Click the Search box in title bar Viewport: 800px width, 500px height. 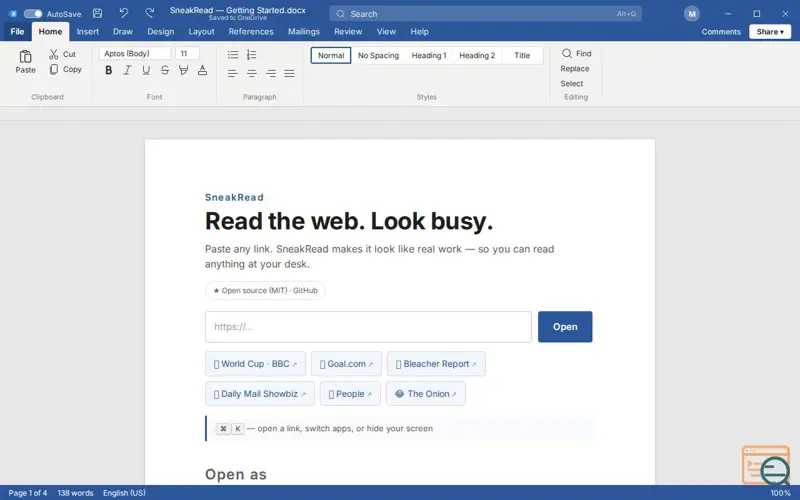485,14
